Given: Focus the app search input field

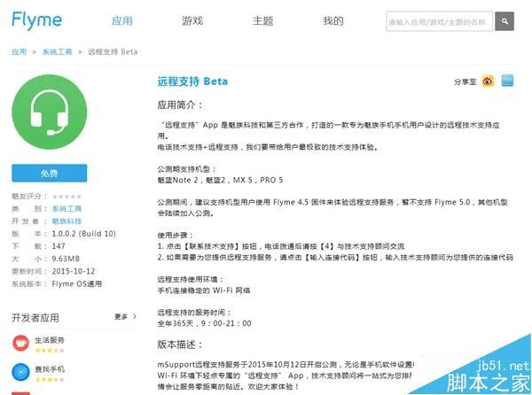Looking at the screenshot, I should click(x=439, y=21).
